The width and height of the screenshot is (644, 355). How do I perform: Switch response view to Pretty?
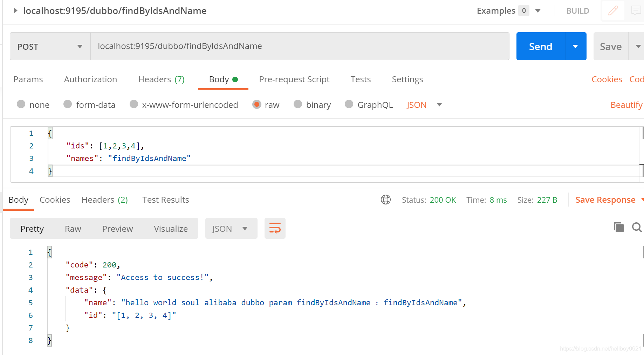click(x=32, y=229)
